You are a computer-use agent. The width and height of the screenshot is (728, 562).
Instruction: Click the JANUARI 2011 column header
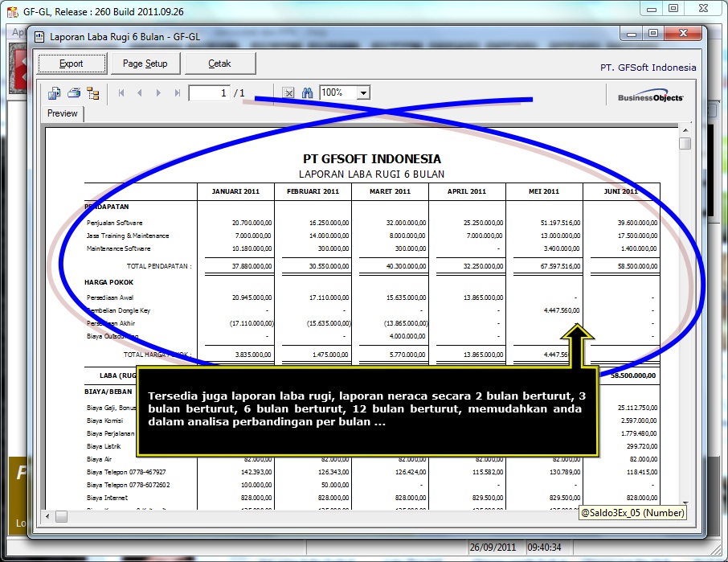(x=235, y=191)
